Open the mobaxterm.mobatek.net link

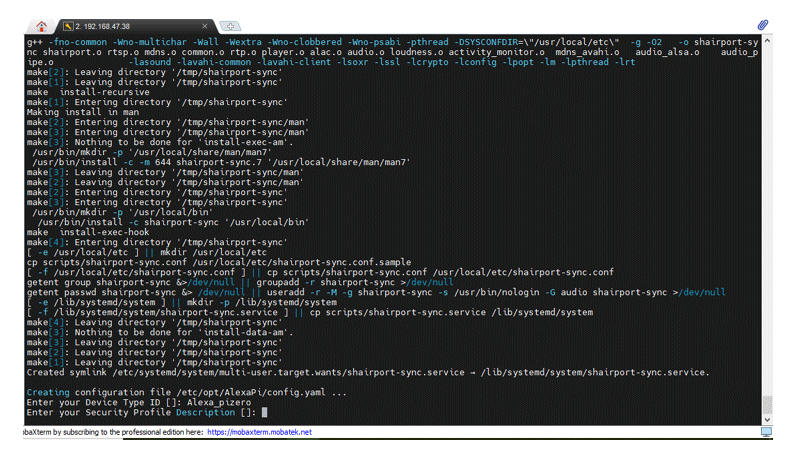click(x=259, y=432)
